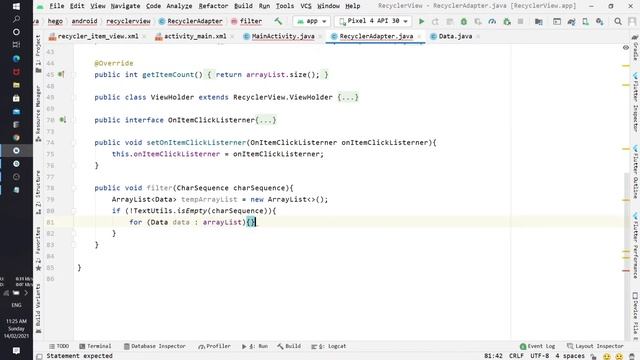
Task: Click Attach Debugger to Android Process icon
Action: [x=507, y=21]
